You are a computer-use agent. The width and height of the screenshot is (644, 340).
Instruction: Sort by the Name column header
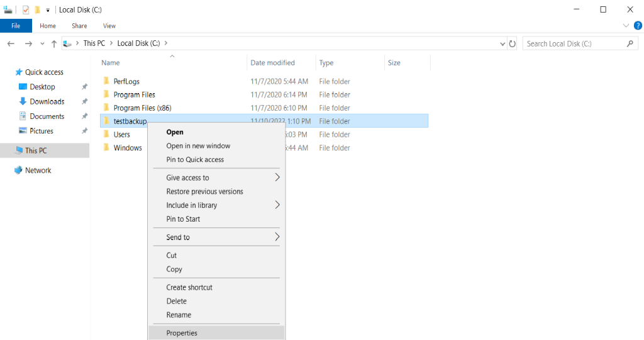[x=111, y=62]
